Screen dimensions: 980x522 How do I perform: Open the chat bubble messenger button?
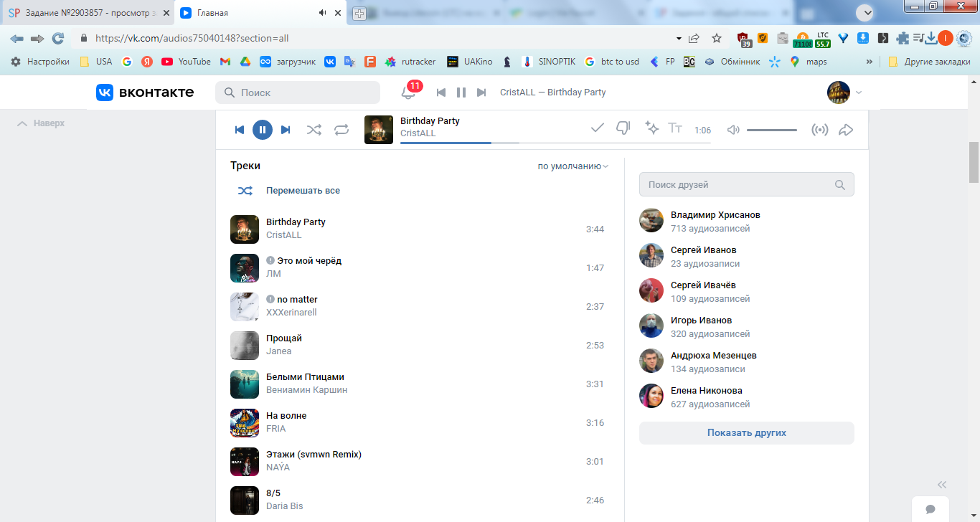click(930, 509)
